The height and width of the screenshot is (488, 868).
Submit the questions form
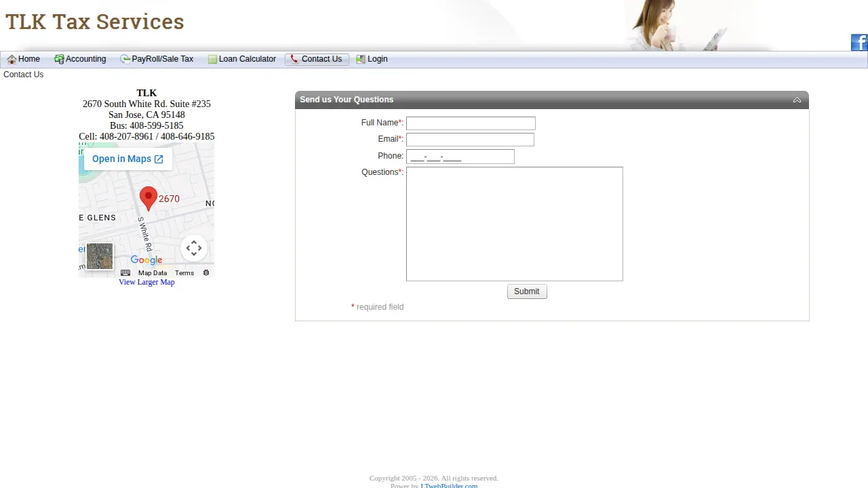(527, 291)
